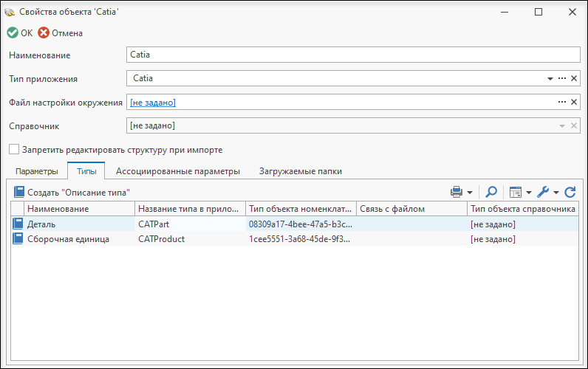Image resolution: width=588 pixels, height=369 pixels.
Task: Click the book icon of the Деталь row
Action: (x=18, y=224)
